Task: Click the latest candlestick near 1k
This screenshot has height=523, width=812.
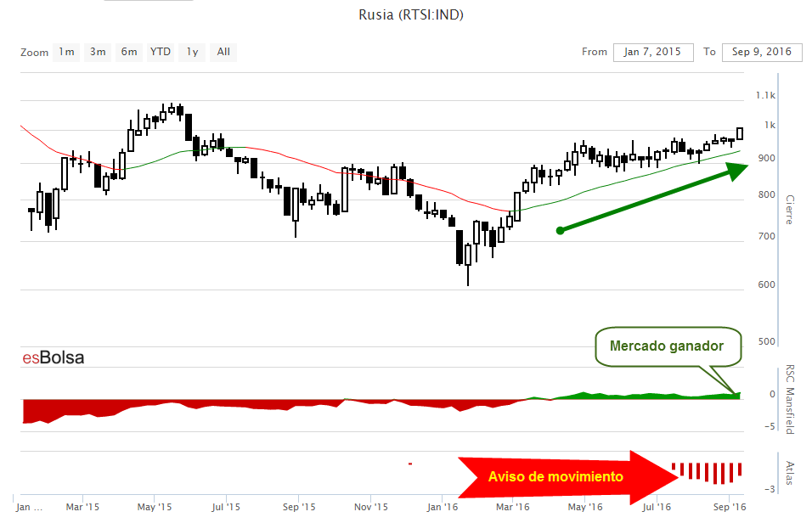Action: tap(740, 133)
